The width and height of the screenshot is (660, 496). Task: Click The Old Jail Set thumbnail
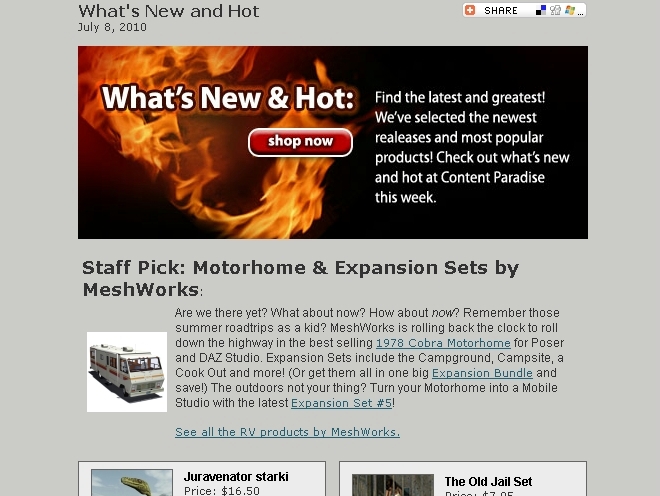(393, 485)
